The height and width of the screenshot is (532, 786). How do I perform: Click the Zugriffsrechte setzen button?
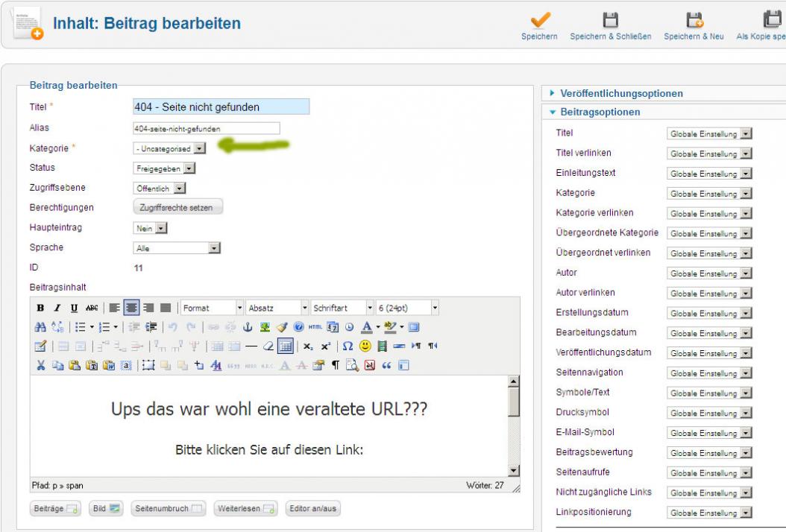(x=177, y=208)
